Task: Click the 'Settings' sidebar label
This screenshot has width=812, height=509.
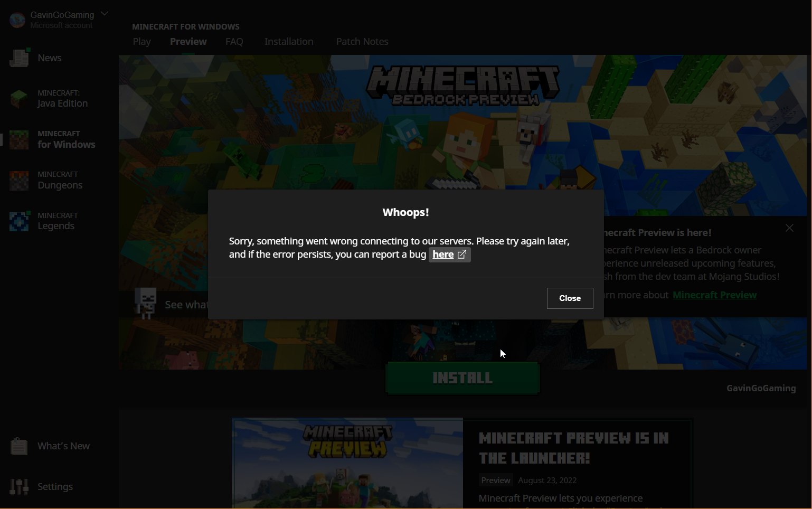Action: click(x=55, y=487)
